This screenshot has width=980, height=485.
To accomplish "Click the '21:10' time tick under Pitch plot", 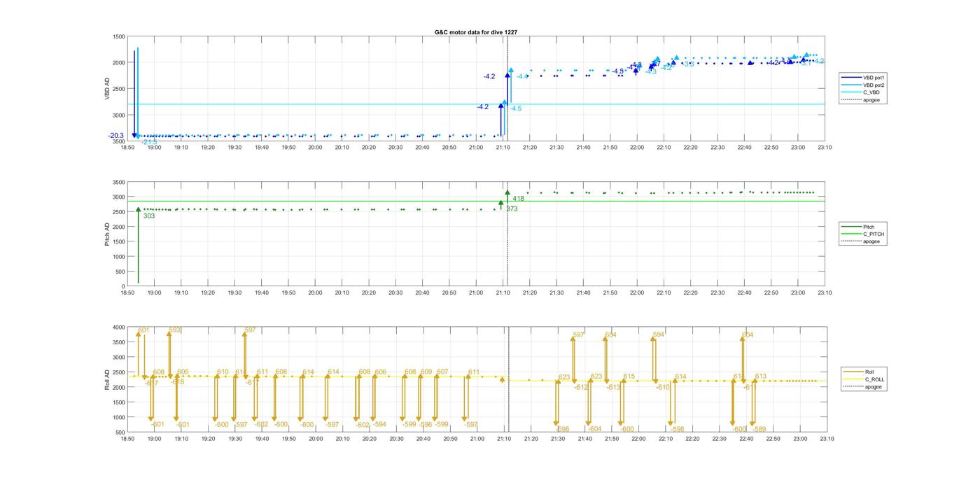I will pos(503,293).
